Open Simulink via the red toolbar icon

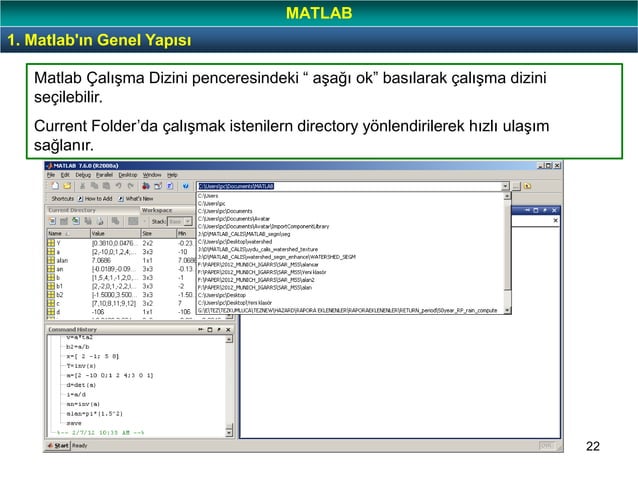click(146, 186)
